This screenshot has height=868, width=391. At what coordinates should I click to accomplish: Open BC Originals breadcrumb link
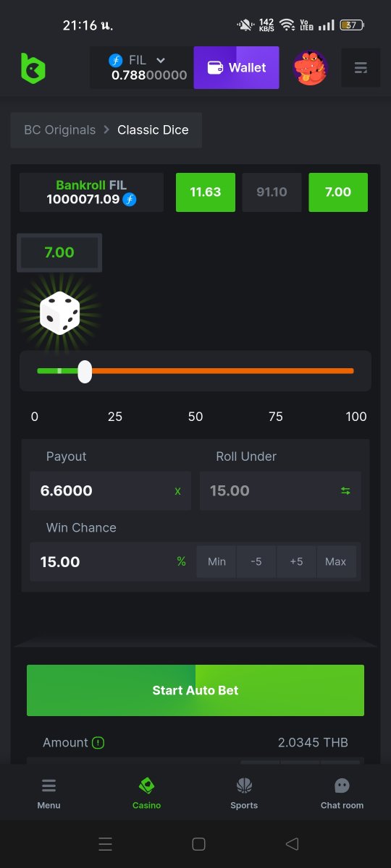click(x=60, y=130)
